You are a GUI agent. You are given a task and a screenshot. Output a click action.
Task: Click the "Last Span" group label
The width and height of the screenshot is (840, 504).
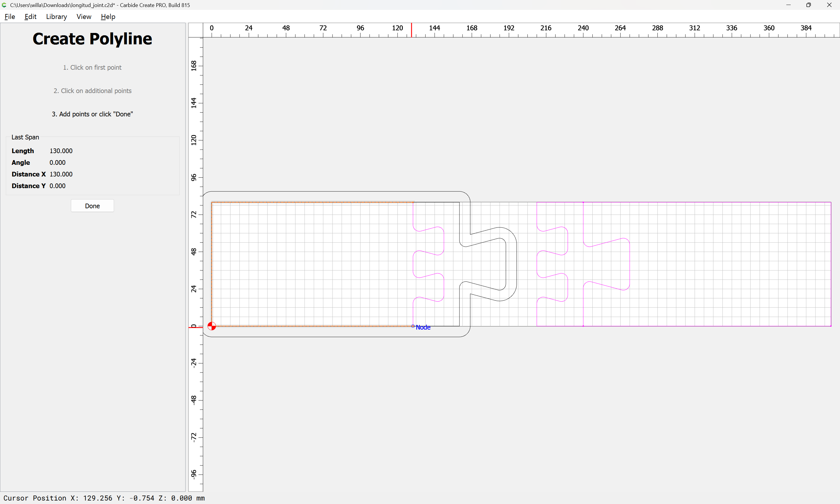(25, 137)
